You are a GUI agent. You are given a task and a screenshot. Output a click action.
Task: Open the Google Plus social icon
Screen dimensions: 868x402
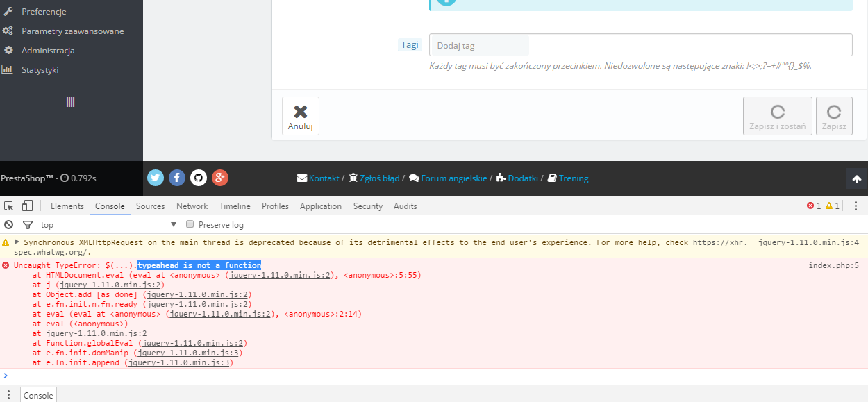pos(220,178)
